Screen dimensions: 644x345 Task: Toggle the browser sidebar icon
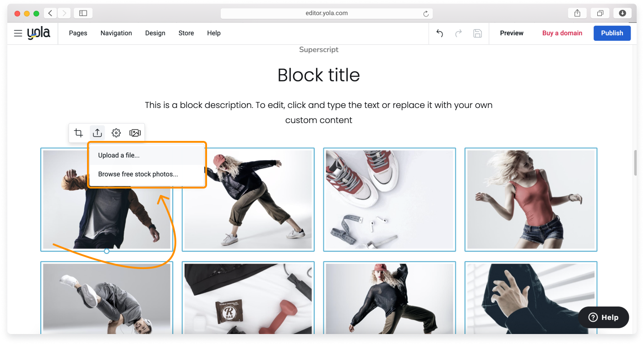pyautogui.click(x=83, y=13)
